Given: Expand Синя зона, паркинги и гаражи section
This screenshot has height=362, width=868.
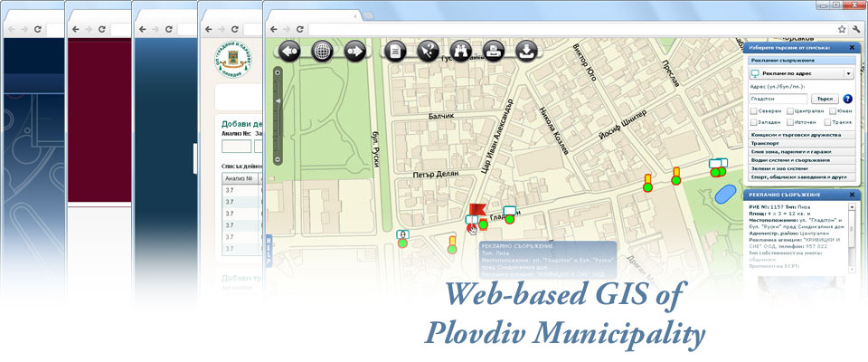Looking at the screenshot, I should pos(802,151).
